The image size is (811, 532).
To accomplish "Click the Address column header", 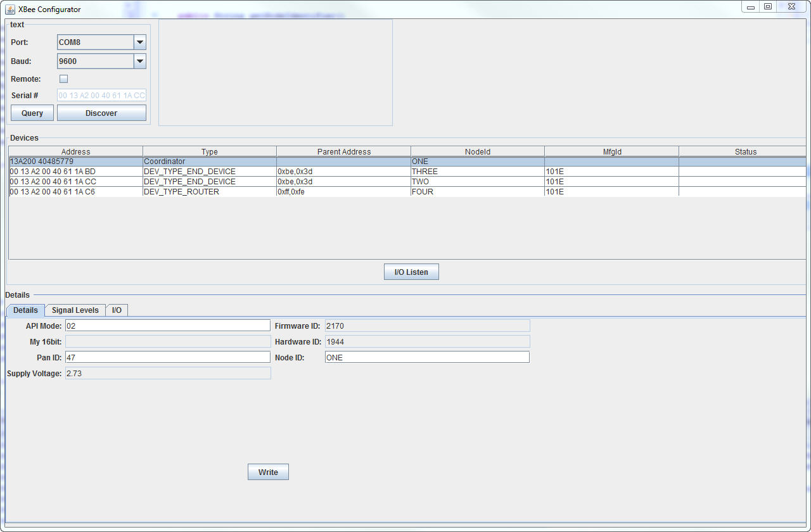I will coord(75,152).
